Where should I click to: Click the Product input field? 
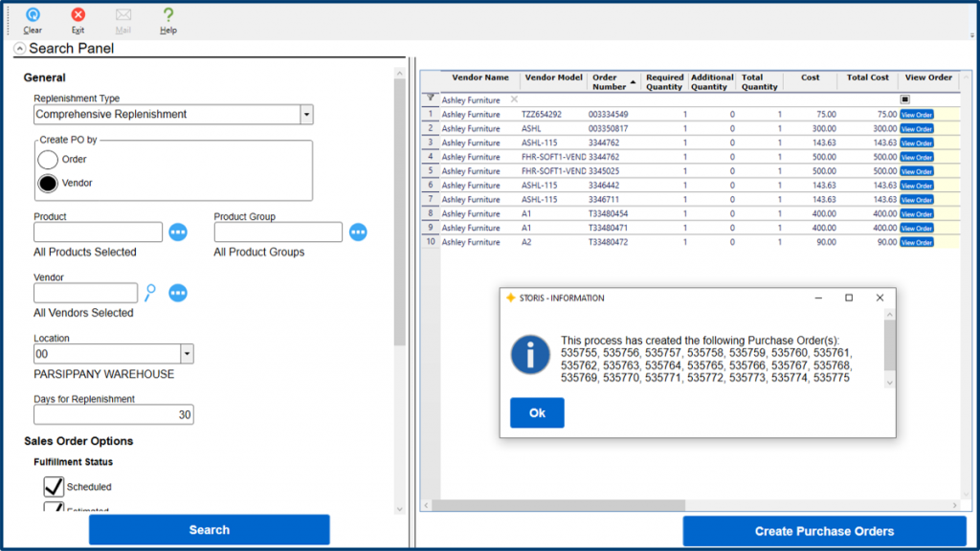99,231
